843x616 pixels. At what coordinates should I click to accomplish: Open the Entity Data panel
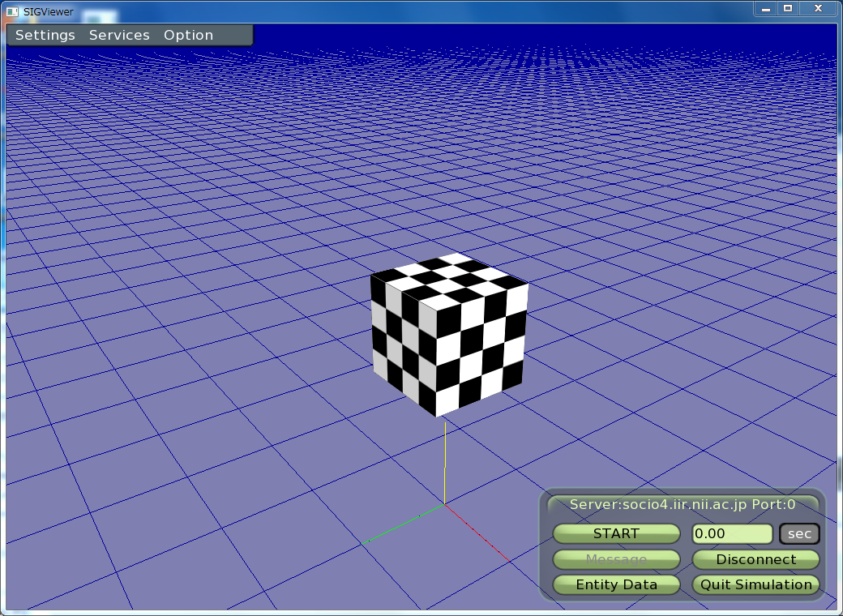click(616, 584)
